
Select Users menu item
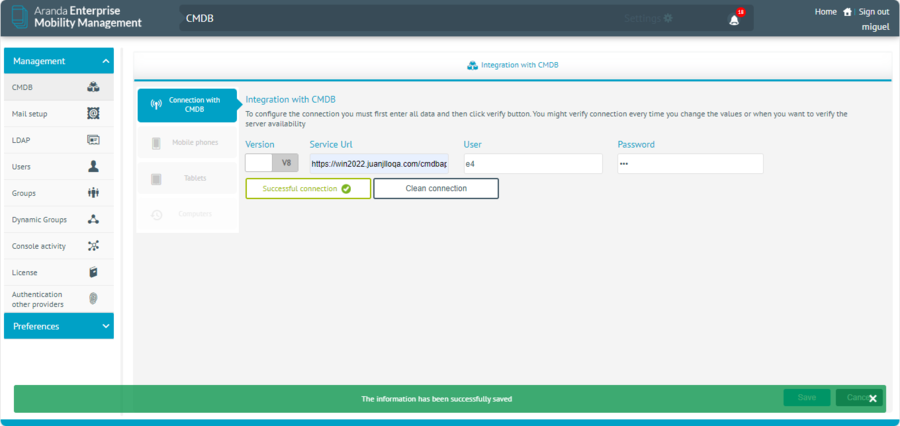coord(59,166)
